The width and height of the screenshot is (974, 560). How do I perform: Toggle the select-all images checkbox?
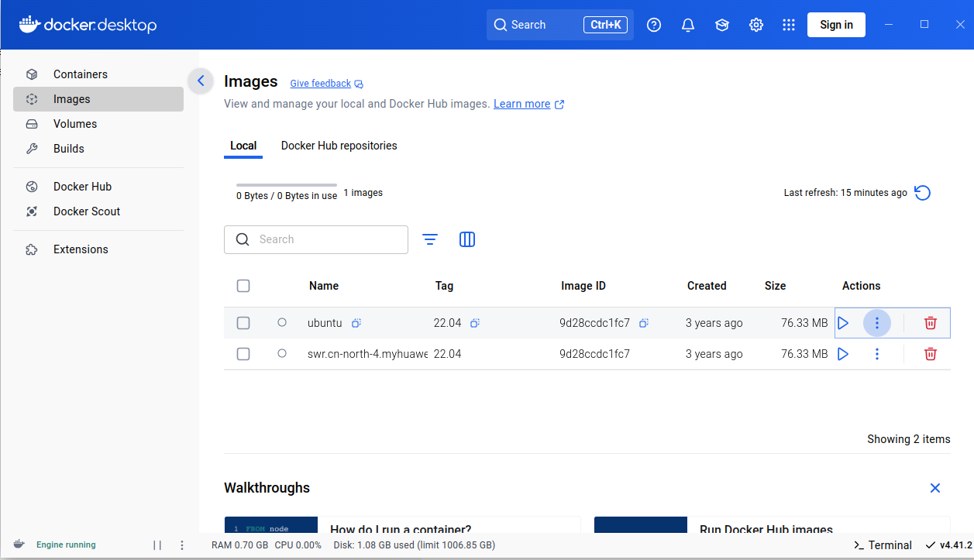point(243,286)
